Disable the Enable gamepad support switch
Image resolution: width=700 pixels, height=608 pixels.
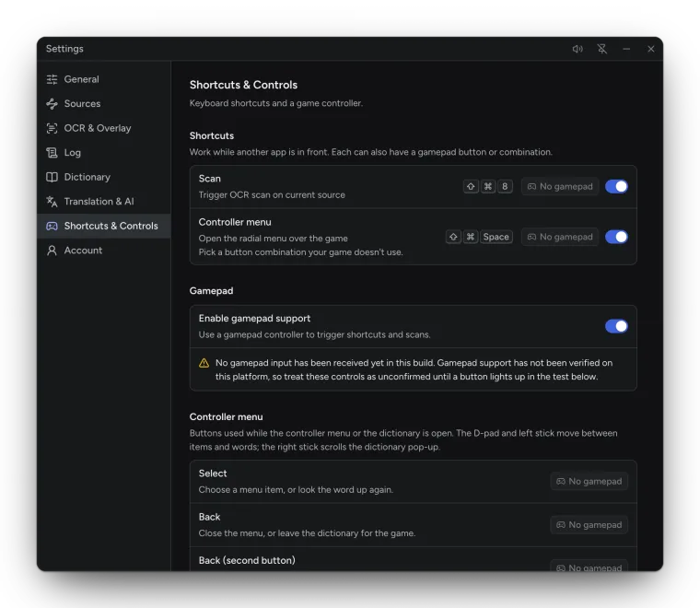pyautogui.click(x=616, y=326)
